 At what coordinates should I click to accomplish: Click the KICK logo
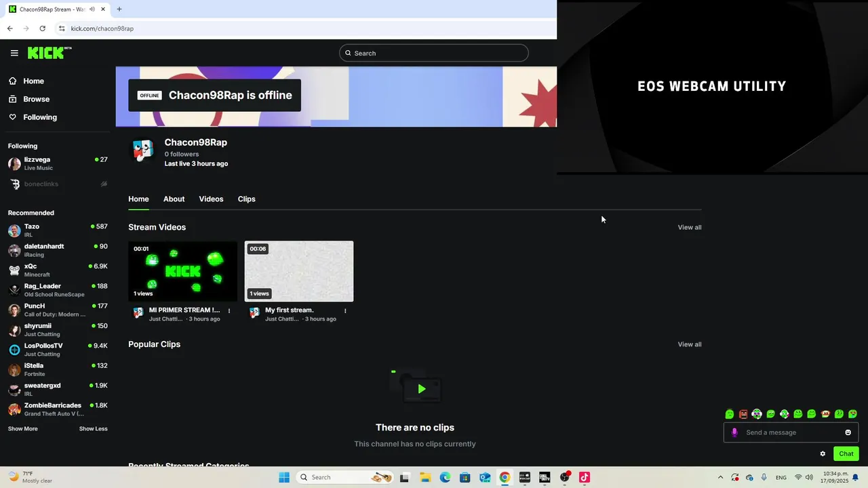click(x=50, y=53)
